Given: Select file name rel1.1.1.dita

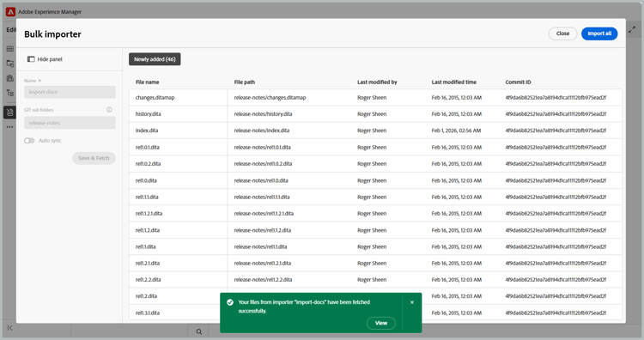Looking at the screenshot, I should pos(147,197).
